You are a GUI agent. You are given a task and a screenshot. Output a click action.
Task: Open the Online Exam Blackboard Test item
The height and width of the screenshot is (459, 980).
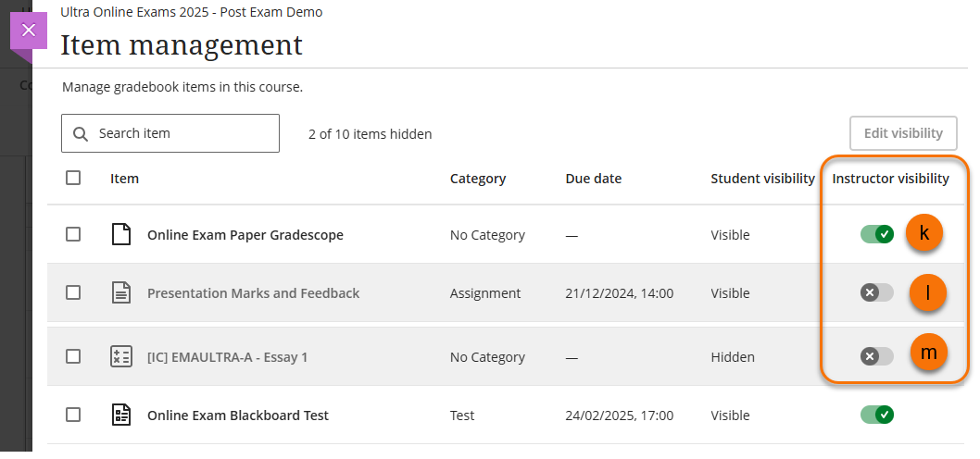click(237, 416)
